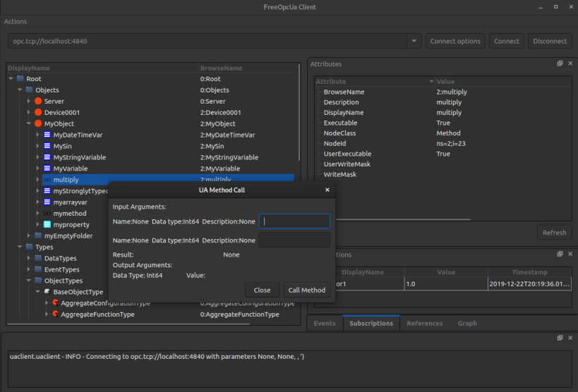578x392 pixels.
Task: Click the EventTypes folder icon
Action: coord(38,269)
